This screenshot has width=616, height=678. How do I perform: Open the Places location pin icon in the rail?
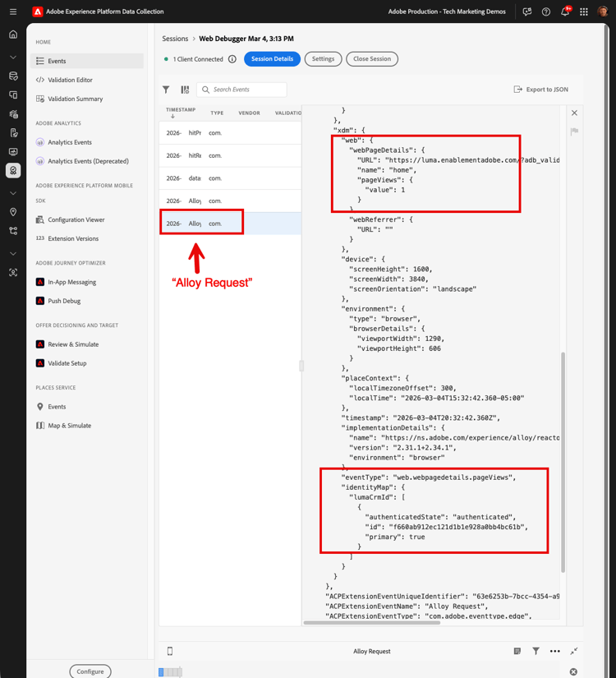pos(13,211)
